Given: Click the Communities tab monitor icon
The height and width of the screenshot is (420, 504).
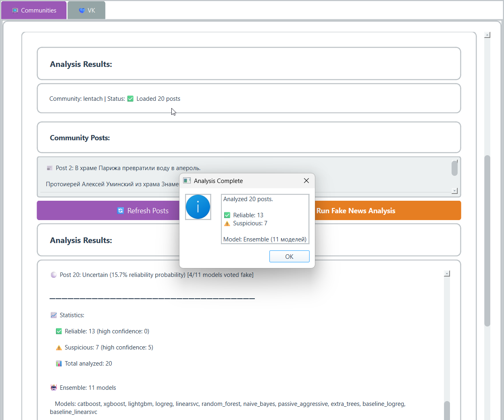Looking at the screenshot, I should click(15, 10).
